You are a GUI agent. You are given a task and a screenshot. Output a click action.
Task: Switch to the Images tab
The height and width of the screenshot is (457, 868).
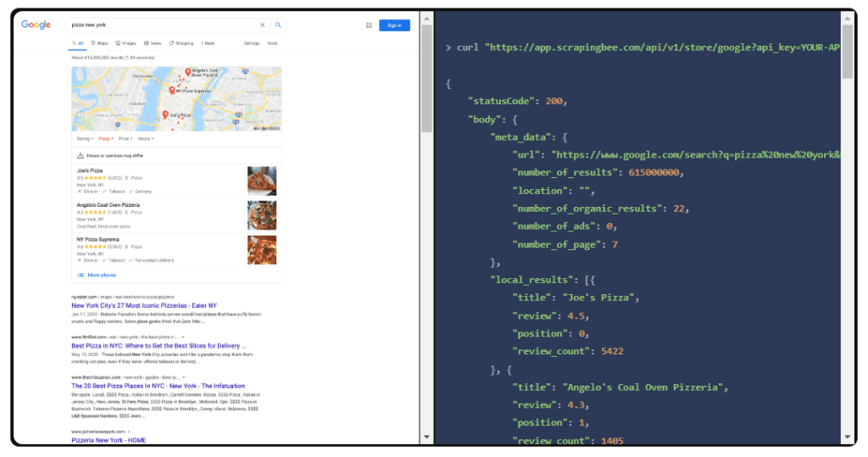125,43
